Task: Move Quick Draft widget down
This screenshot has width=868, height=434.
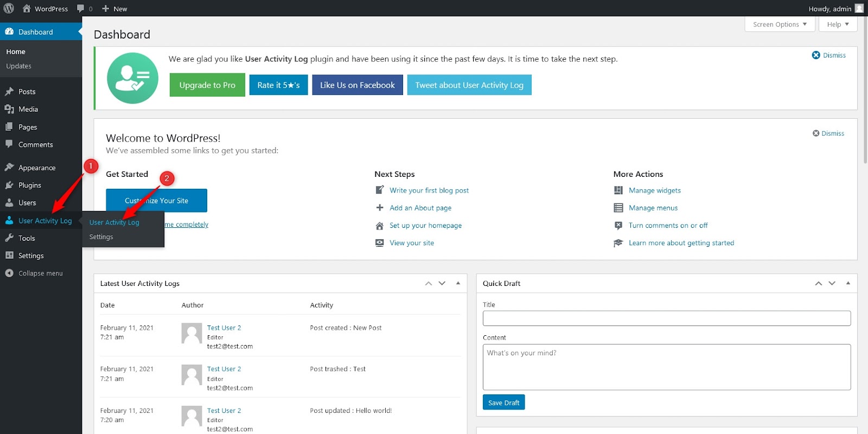Action: (x=832, y=283)
